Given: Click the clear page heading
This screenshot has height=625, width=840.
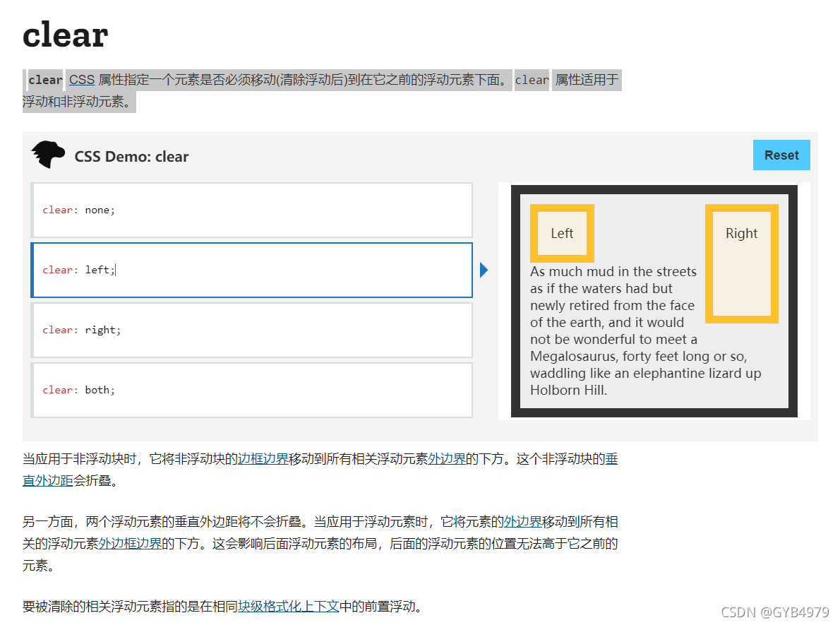Looking at the screenshot, I should pyautogui.click(x=64, y=34).
